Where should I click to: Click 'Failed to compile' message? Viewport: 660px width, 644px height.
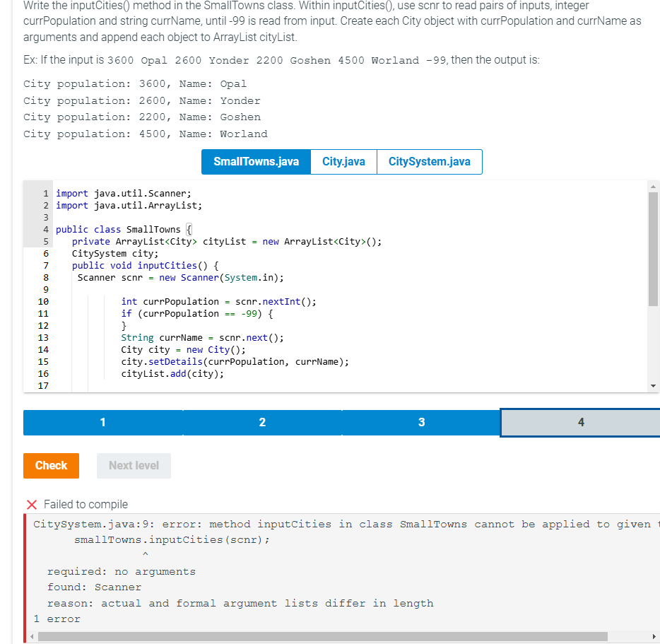[86, 505]
